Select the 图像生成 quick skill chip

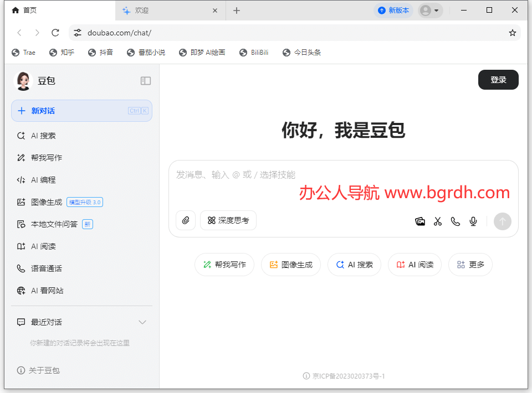(x=291, y=265)
